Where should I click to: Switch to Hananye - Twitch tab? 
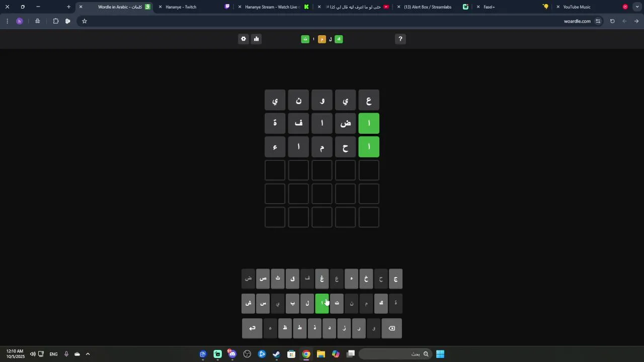click(194, 7)
